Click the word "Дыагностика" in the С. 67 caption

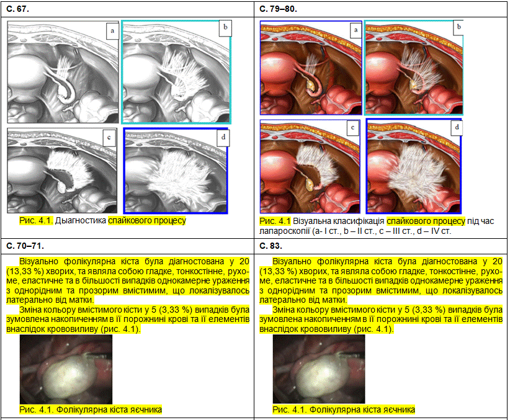click(x=80, y=220)
